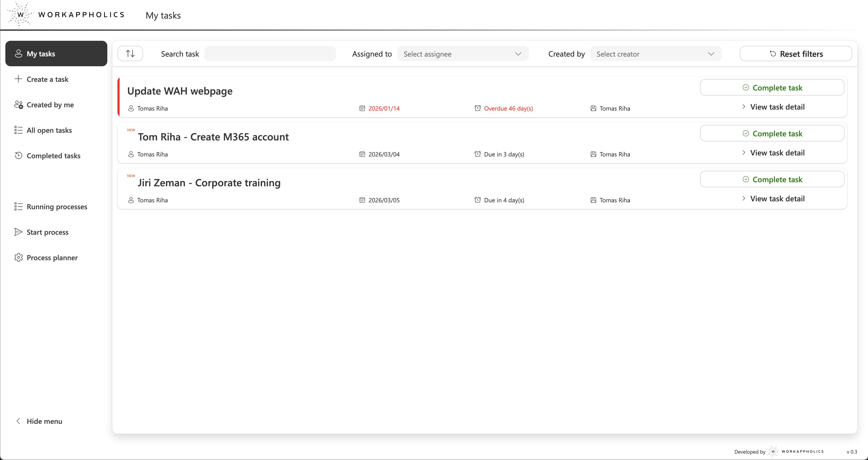Click the Process planner gear icon
868x460 pixels.
click(18, 258)
